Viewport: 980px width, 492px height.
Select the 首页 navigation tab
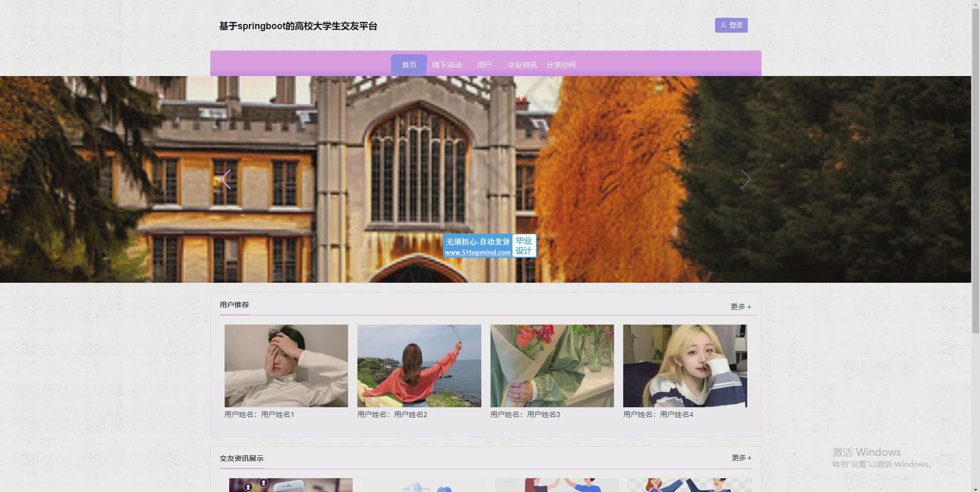409,65
